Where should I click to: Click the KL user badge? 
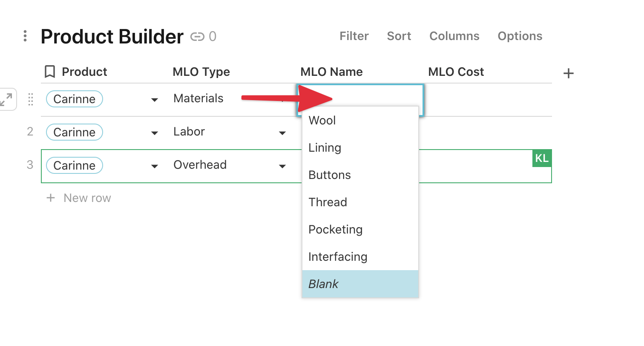pos(542,159)
